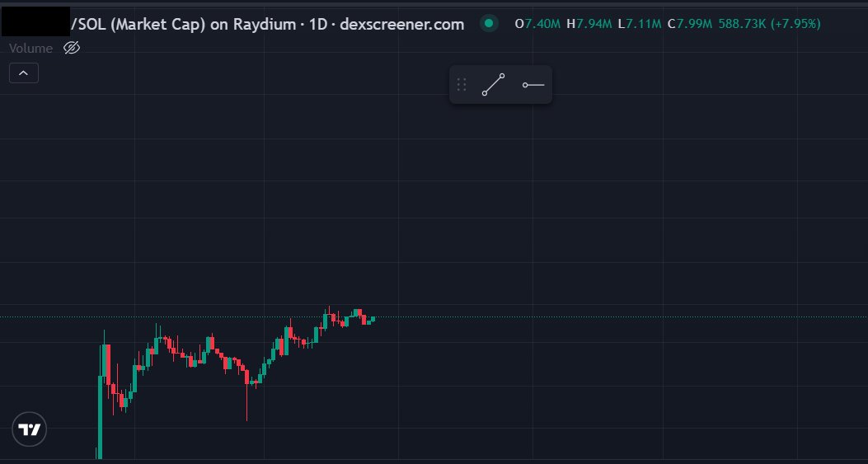Click the change value 588.73K (+7.95%)

coord(769,24)
